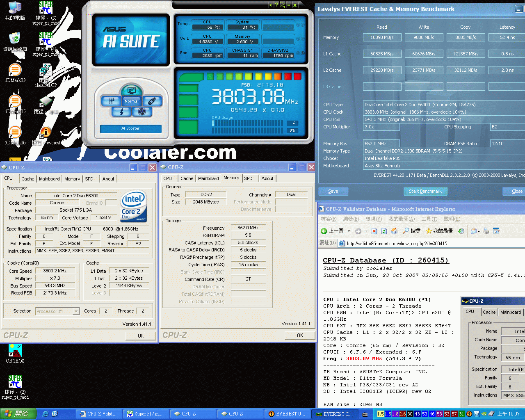Click the Memory Read 10090 MB/s value
The image size is (525, 420).
tap(382, 37)
